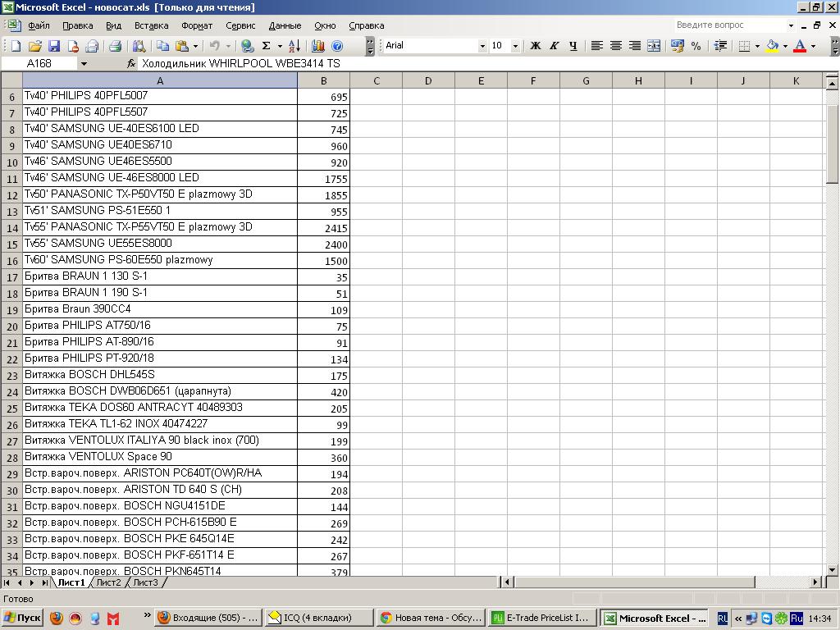Viewport: 840px width, 630px height.
Task: Align cell text to the right
Action: [635, 46]
